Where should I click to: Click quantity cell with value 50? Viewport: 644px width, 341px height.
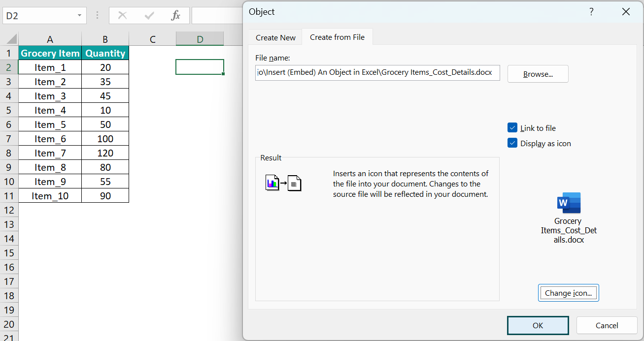click(x=105, y=124)
